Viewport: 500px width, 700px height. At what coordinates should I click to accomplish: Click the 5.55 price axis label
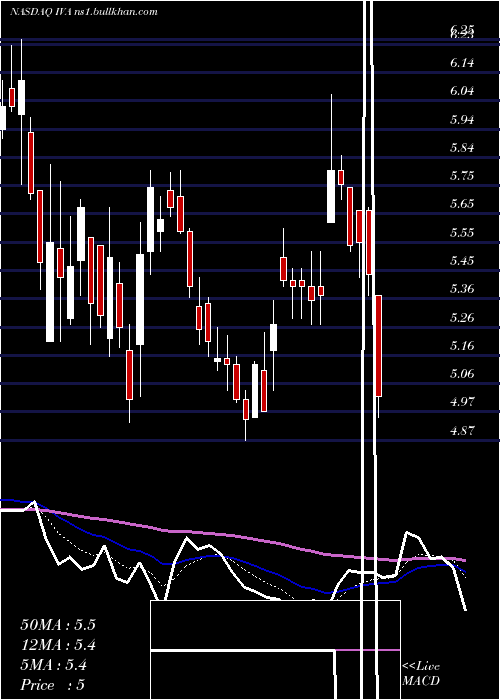tap(462, 232)
